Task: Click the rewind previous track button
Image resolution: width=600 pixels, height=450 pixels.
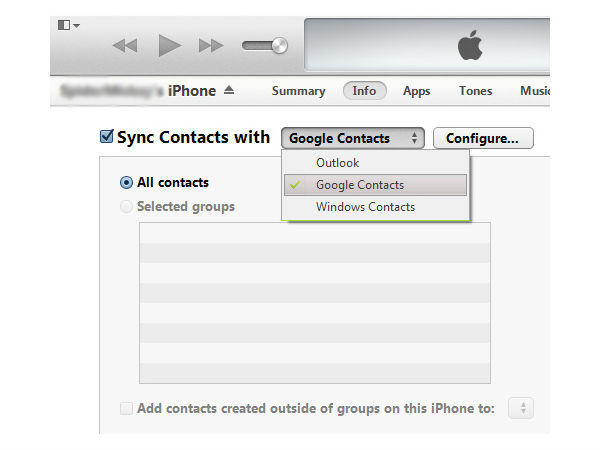Action: coord(125,45)
